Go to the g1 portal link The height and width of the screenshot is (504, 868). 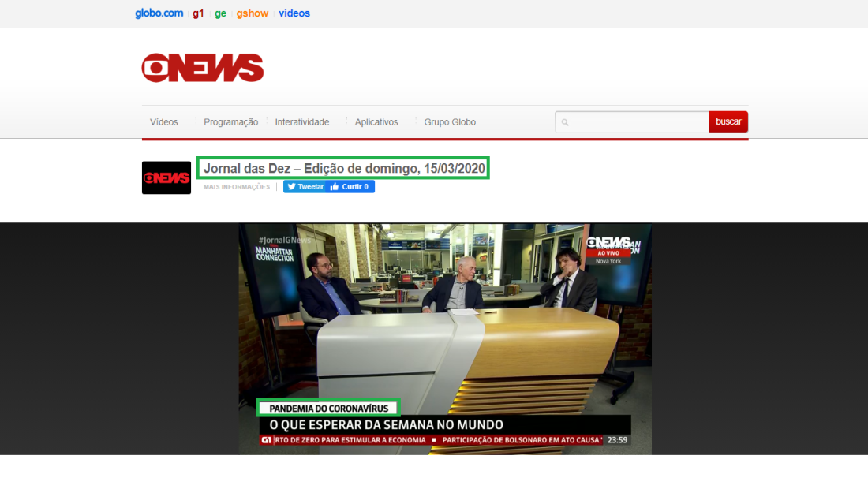(x=198, y=13)
